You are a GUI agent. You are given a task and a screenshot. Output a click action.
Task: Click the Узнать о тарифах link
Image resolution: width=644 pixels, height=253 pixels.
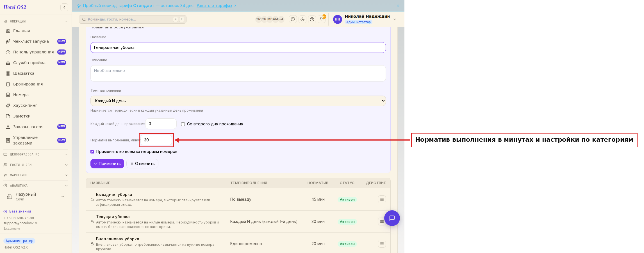tap(214, 6)
